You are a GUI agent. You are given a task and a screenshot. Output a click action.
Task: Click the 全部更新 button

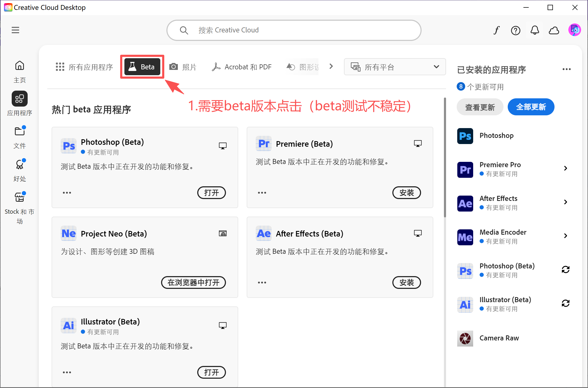click(531, 107)
